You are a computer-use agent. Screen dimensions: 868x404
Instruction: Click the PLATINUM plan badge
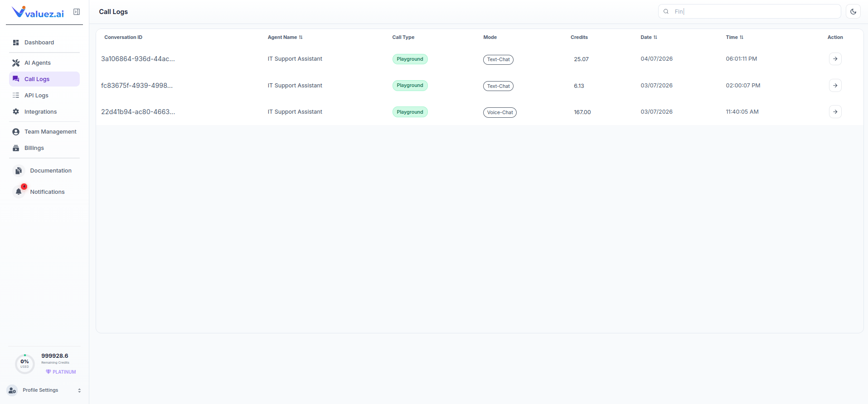coord(61,372)
